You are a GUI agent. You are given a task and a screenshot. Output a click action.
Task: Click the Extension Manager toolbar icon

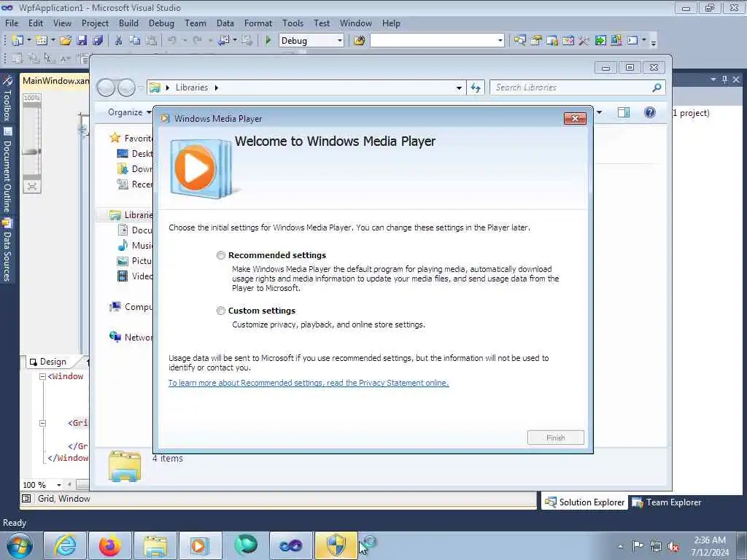pos(616,41)
